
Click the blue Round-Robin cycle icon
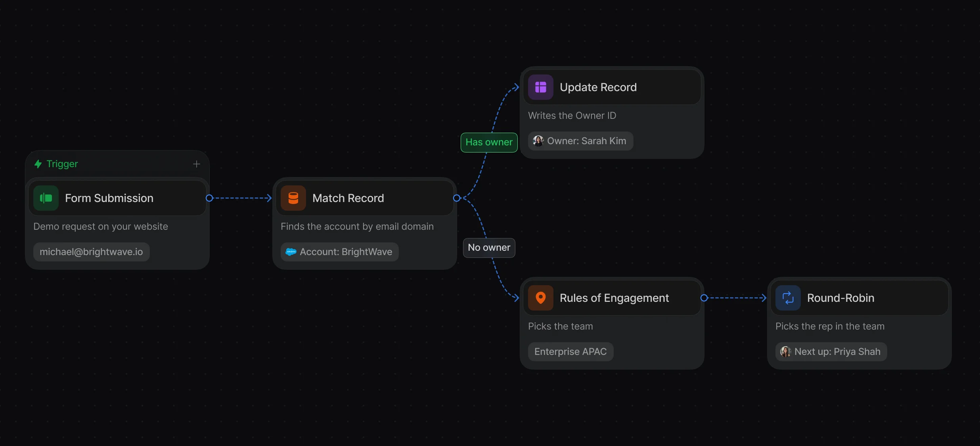click(788, 298)
